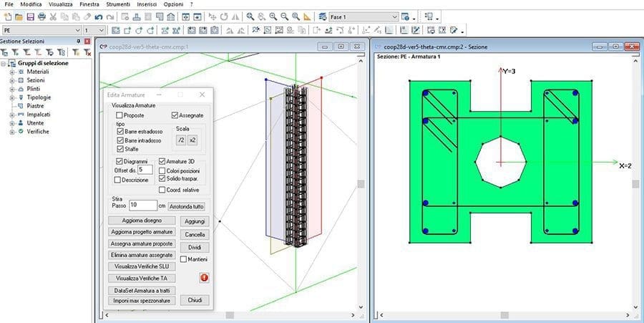Viewport: 644px width, 323px height.
Task: Uncheck the Diagrammi checkbox
Action: click(x=119, y=162)
